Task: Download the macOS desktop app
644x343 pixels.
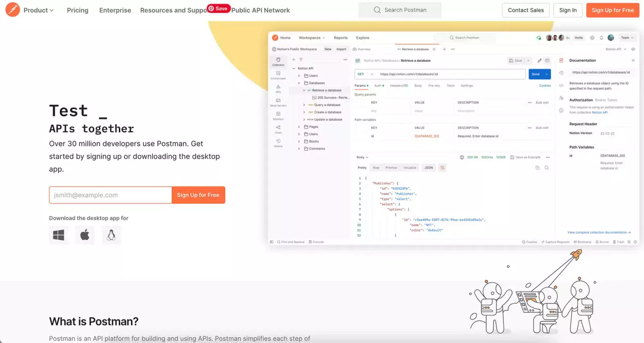Action: coord(85,235)
